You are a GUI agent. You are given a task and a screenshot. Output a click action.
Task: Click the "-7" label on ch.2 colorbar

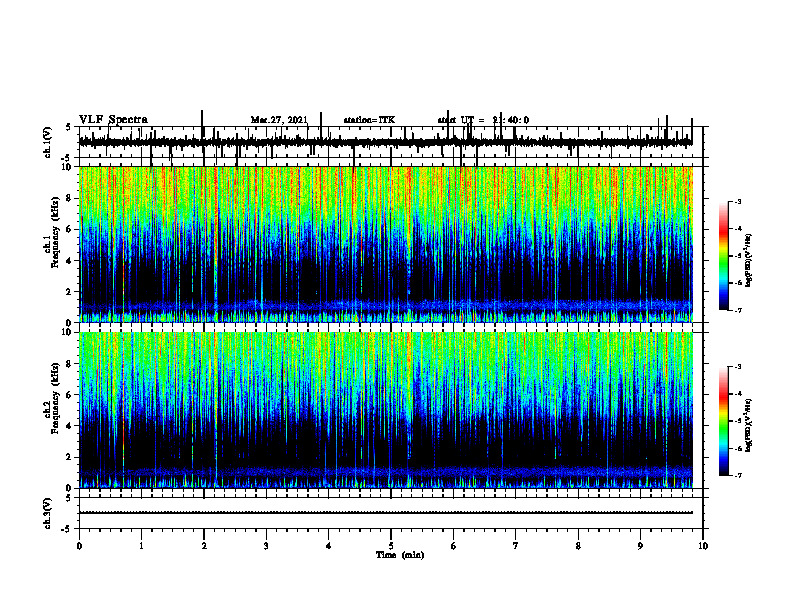tap(737, 475)
